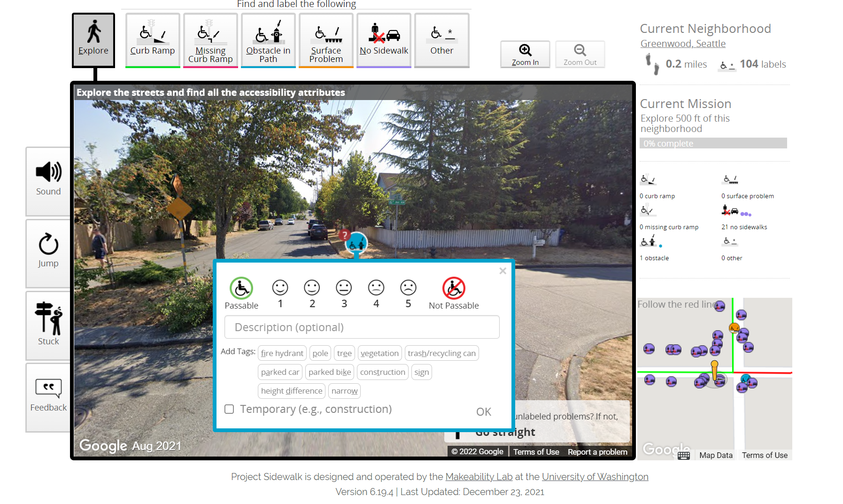Add the construction tag
The width and height of the screenshot is (843, 504).
pos(383,372)
